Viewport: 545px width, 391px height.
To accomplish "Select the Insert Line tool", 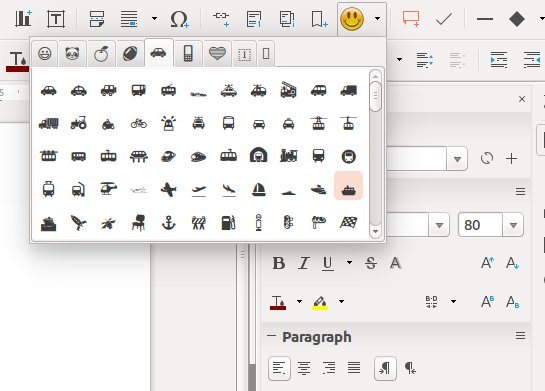I will (x=485, y=19).
